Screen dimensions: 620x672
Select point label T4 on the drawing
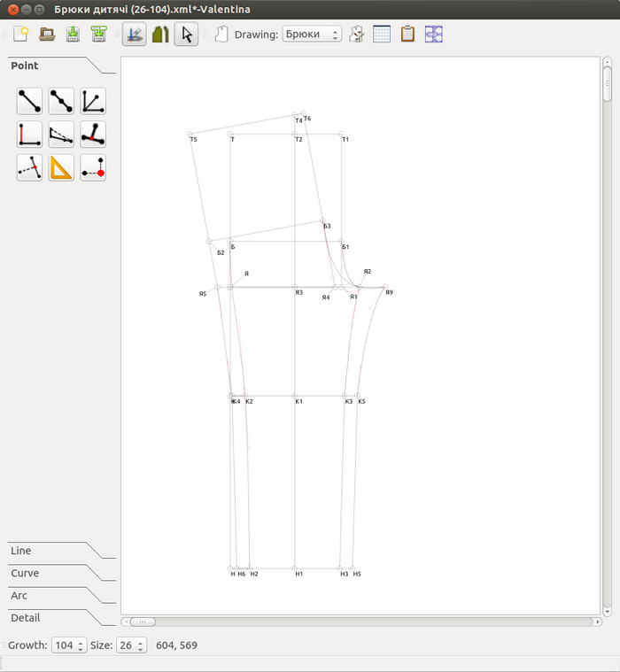298,121
